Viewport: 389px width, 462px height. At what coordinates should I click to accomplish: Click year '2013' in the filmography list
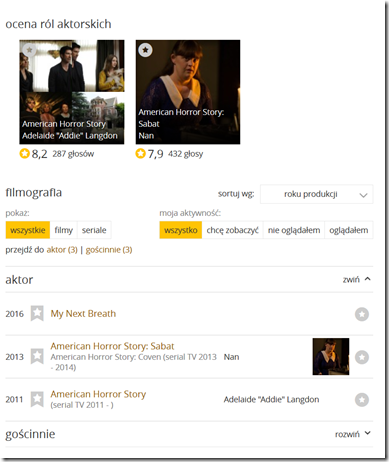15,357
